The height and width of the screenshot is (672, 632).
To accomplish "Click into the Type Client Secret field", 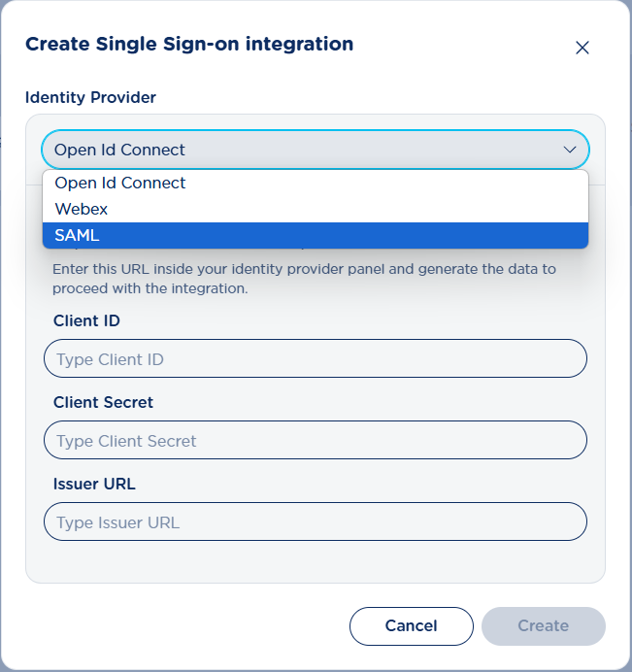I will pyautogui.click(x=315, y=440).
